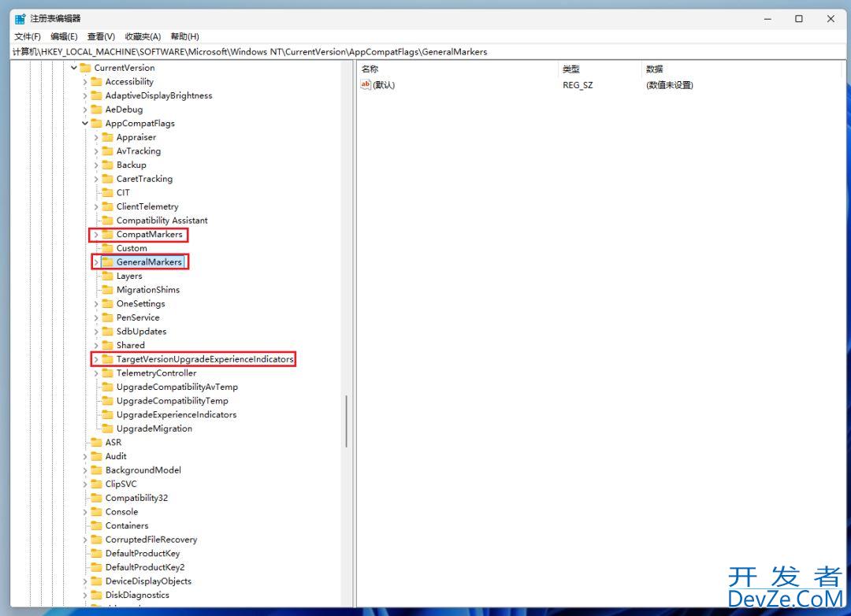Collapse the AppCompatFlags key

click(x=84, y=123)
